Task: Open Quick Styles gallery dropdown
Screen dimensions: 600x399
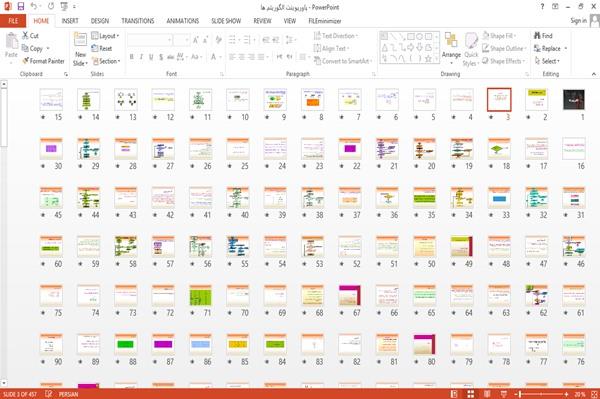Action: [x=471, y=50]
